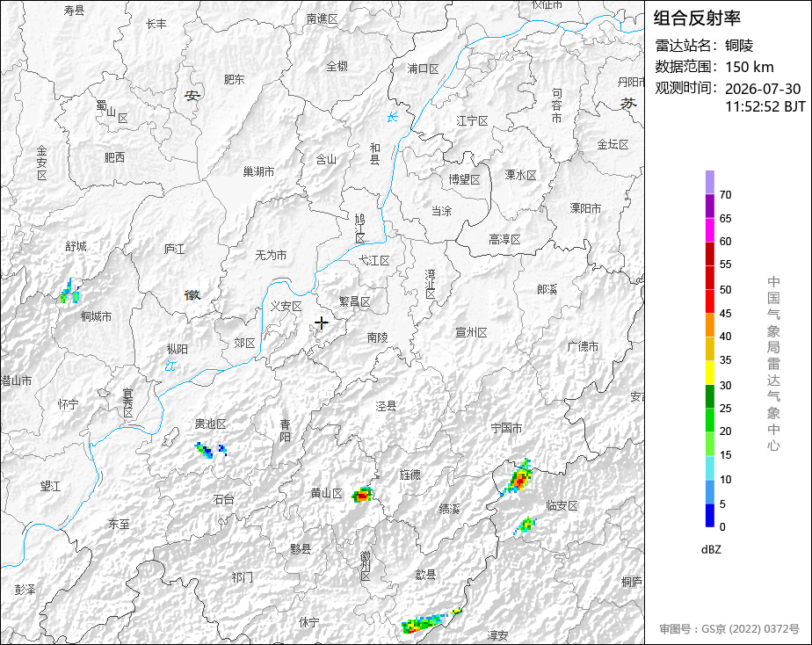Click the elongated echo band south of 歙县
Screen dimensions: 812x645
coord(430,621)
